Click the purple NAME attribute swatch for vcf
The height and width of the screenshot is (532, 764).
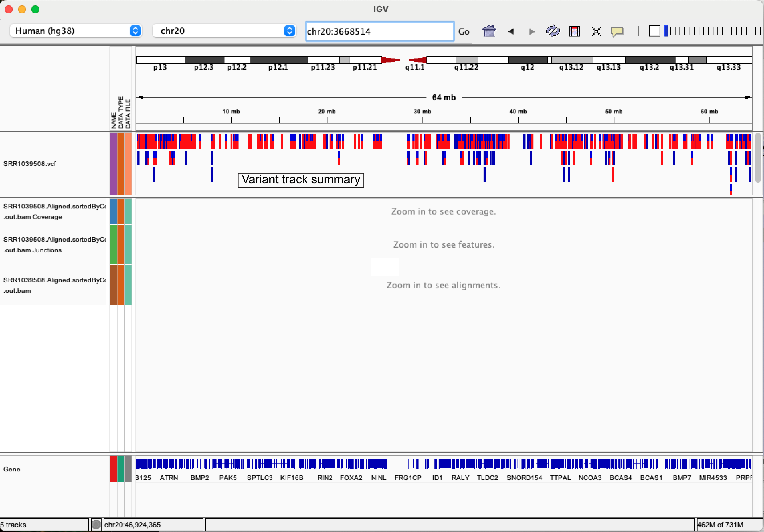point(114,164)
